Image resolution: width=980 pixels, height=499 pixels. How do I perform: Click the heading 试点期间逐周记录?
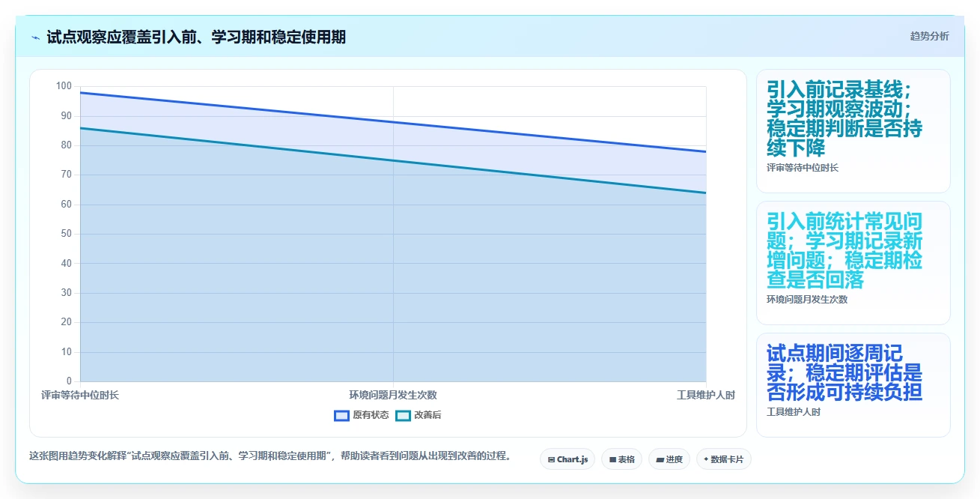point(844,372)
